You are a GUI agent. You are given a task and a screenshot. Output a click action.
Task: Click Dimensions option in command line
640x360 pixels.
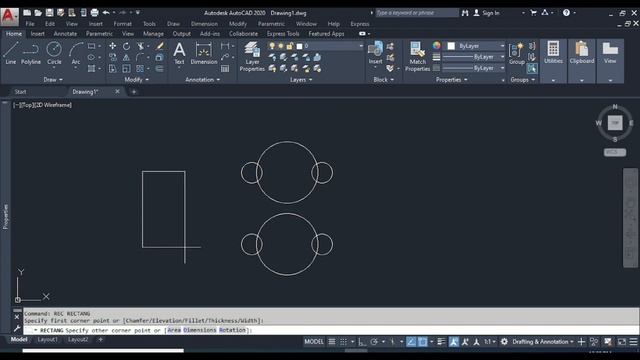pos(200,330)
